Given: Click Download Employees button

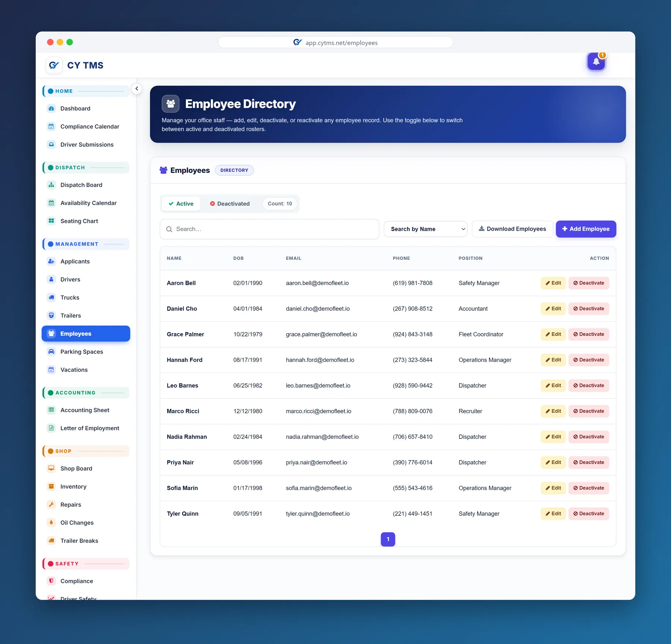Looking at the screenshot, I should tap(512, 229).
